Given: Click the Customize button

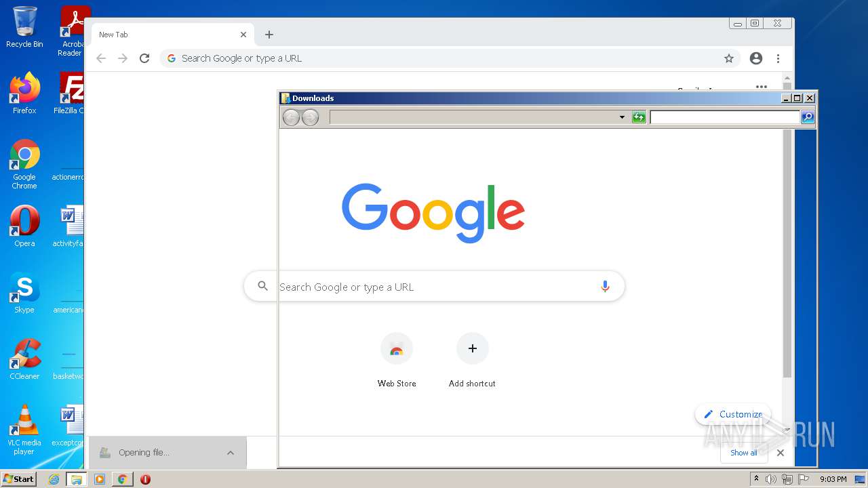Looking at the screenshot, I should [x=733, y=414].
